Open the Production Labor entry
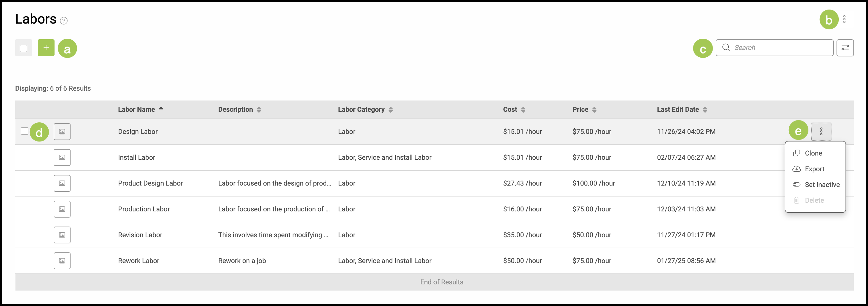The image size is (868, 306). click(144, 209)
